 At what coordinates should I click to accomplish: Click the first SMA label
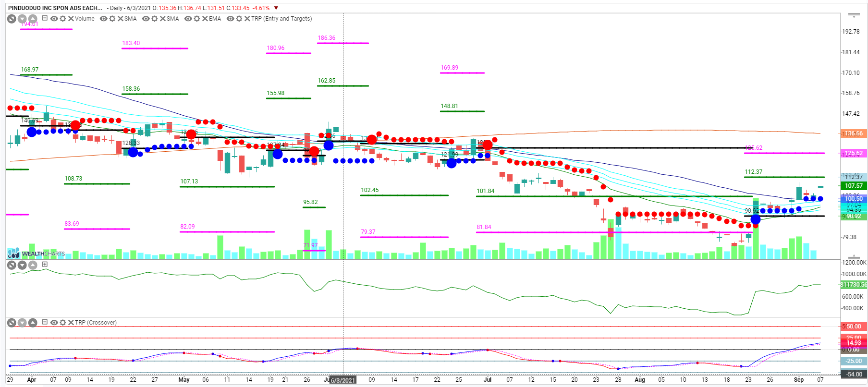[131, 19]
